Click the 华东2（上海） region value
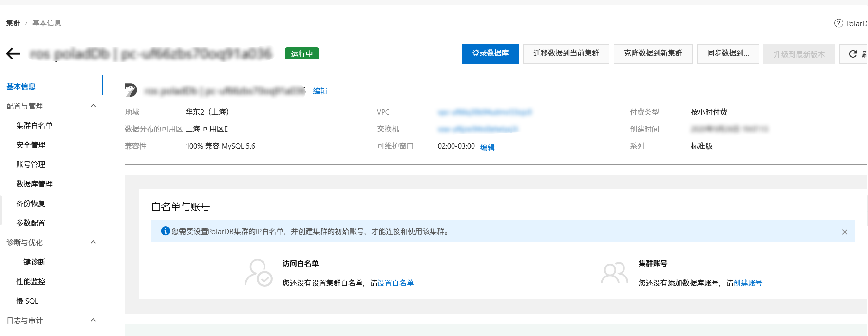Viewport: 868px width, 336px height. [208, 112]
